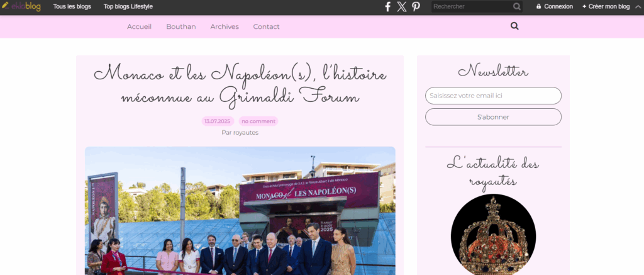
Task: Open Tous les blogs link
Action: 72,6
